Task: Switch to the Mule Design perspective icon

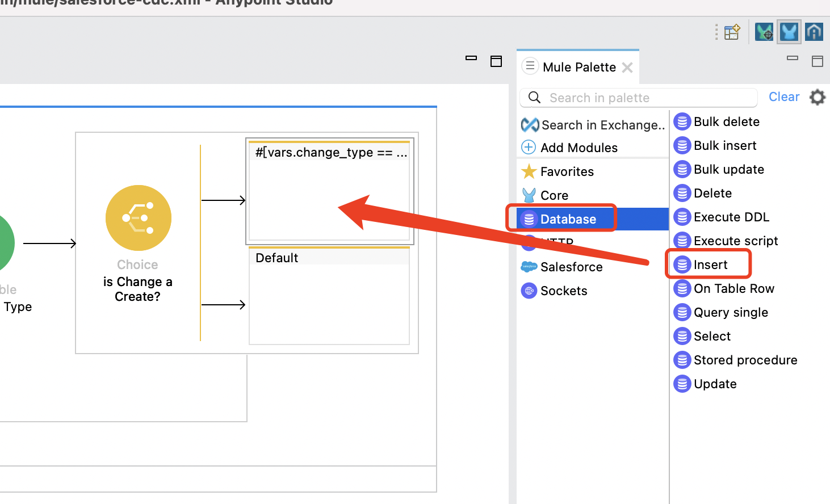Action: [789, 32]
